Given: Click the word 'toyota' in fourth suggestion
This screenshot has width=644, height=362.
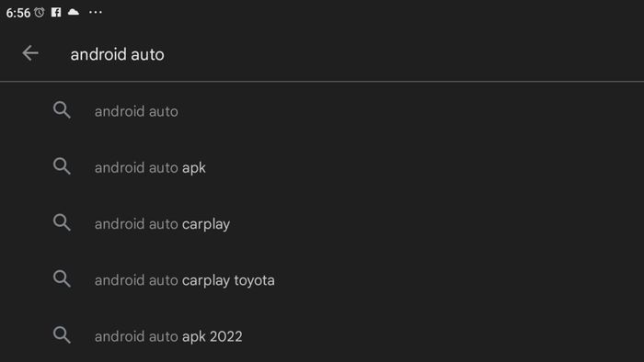Looking at the screenshot, I should point(254,281).
